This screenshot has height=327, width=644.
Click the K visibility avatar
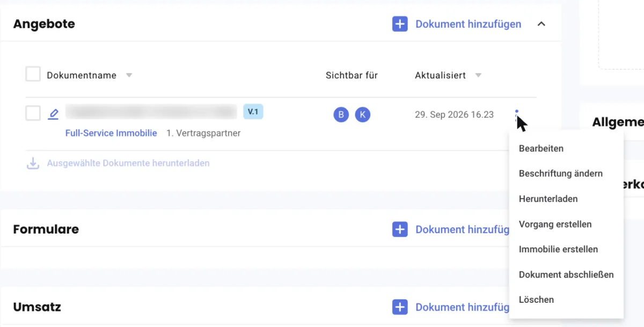click(363, 114)
